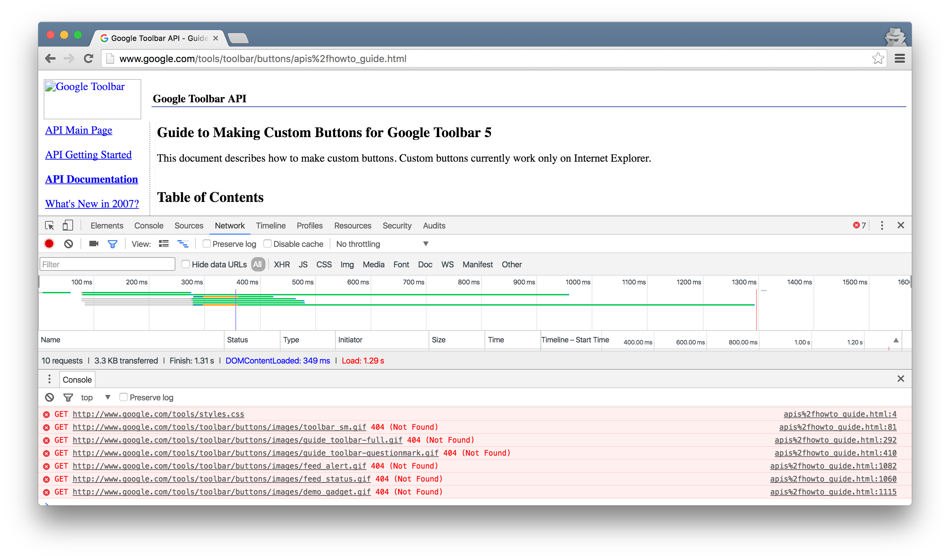The image size is (950, 560).
Task: Use large request rows view icon
Action: (163, 244)
